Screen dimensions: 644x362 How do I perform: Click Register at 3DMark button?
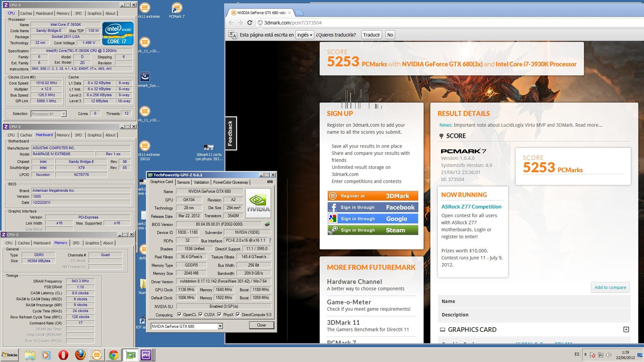(x=373, y=196)
